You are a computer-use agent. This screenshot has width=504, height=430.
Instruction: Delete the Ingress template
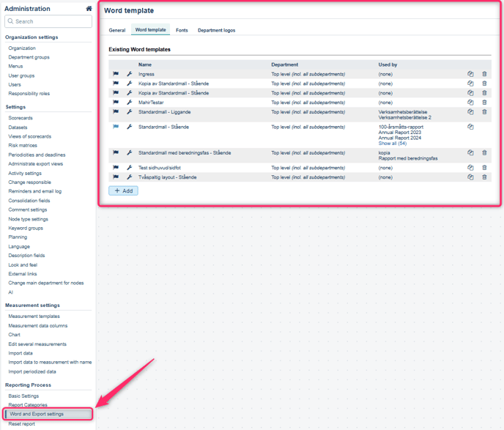pyautogui.click(x=484, y=74)
